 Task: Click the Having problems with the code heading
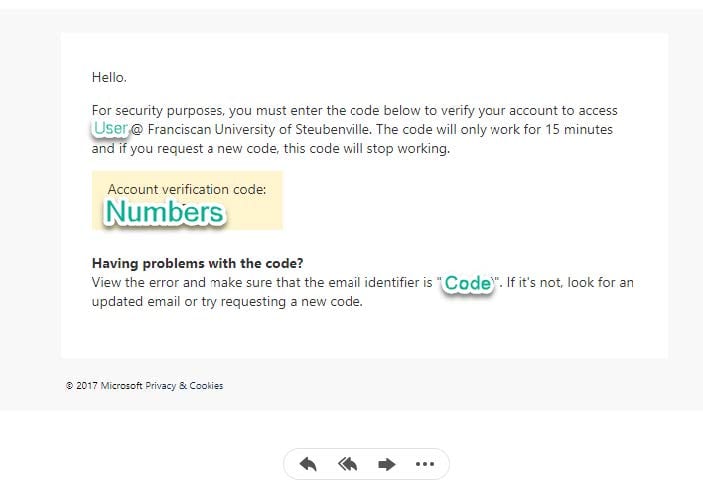tap(198, 263)
